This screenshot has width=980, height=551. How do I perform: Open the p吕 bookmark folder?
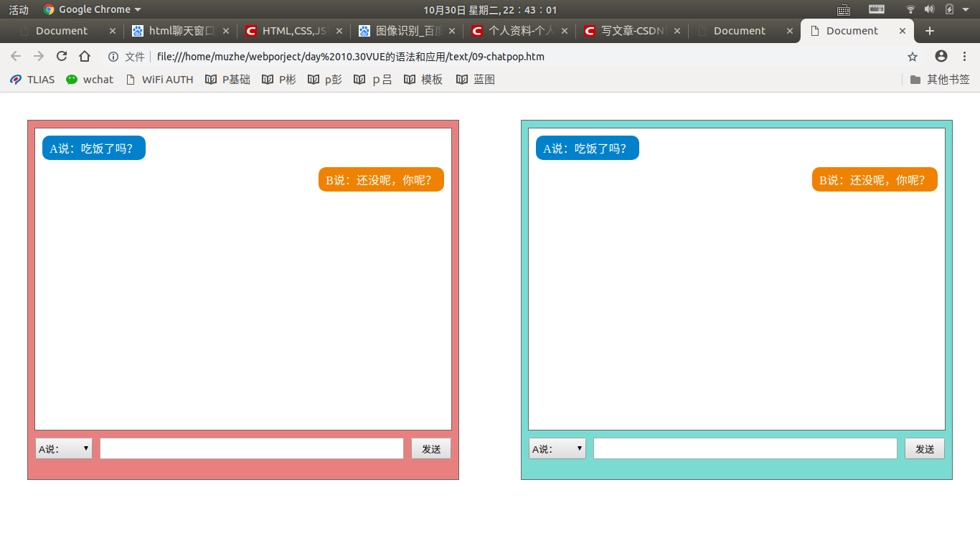pos(372,80)
